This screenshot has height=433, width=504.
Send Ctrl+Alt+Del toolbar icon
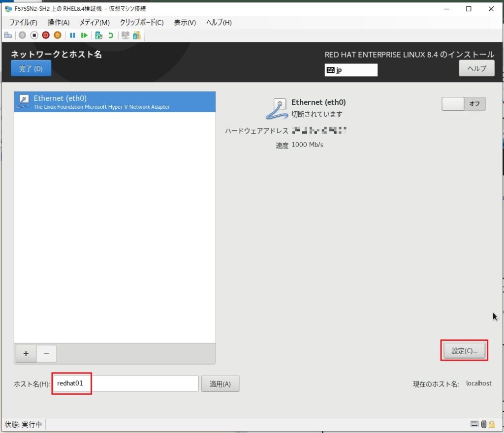coord(8,35)
